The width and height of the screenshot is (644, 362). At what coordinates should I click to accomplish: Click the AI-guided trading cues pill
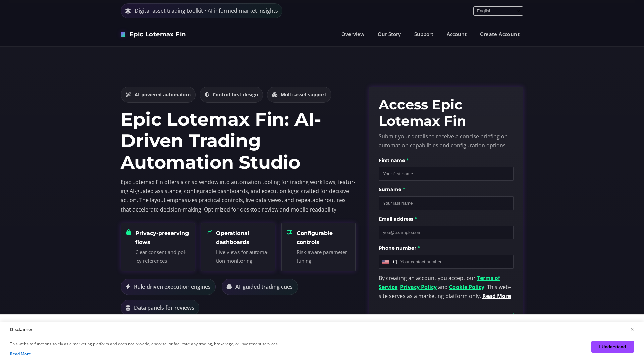tap(260, 287)
